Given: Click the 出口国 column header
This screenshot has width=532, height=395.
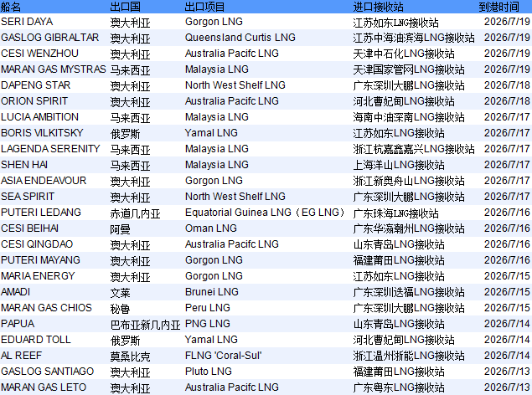Looking at the screenshot, I should point(125,7).
